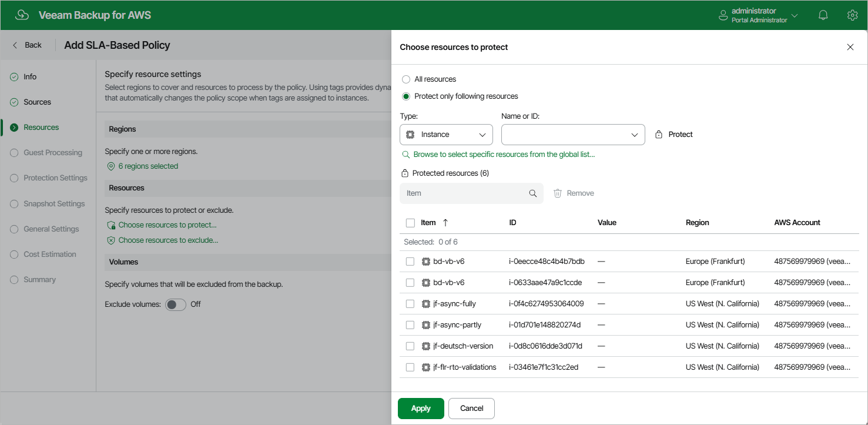Screen dimensions: 868x425
Task: Select the All resources radio button
Action: 406,79
